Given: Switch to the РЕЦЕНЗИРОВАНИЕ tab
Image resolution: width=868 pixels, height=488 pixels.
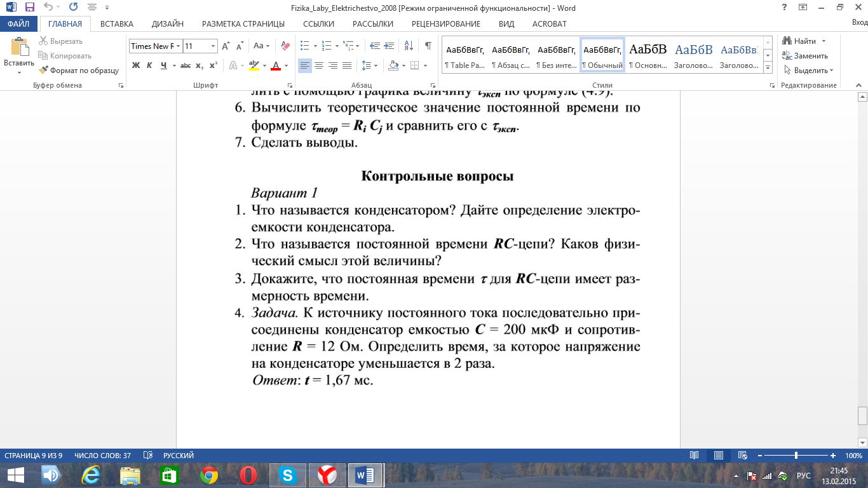Looking at the screenshot, I should click(x=446, y=24).
